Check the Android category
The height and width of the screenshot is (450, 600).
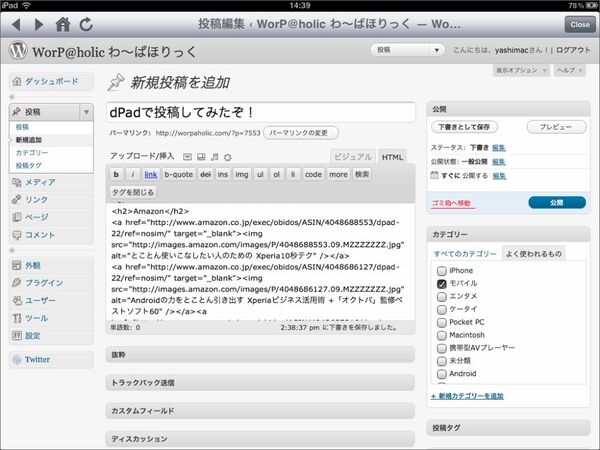point(442,374)
